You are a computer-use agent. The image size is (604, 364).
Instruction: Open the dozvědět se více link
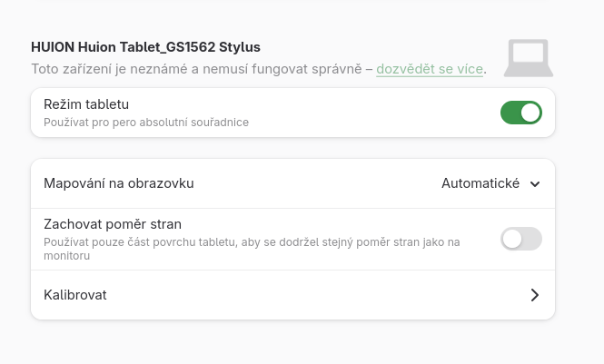coord(430,68)
